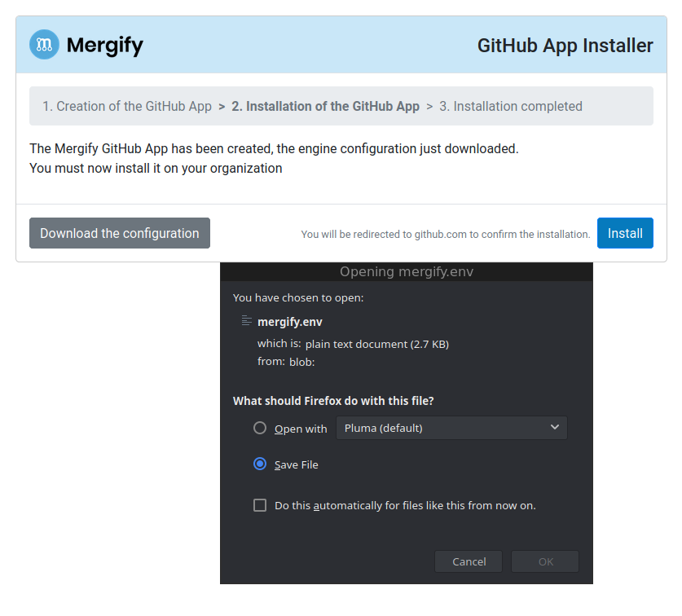Select the Save File radio button
The image size is (682, 616).
(260, 464)
